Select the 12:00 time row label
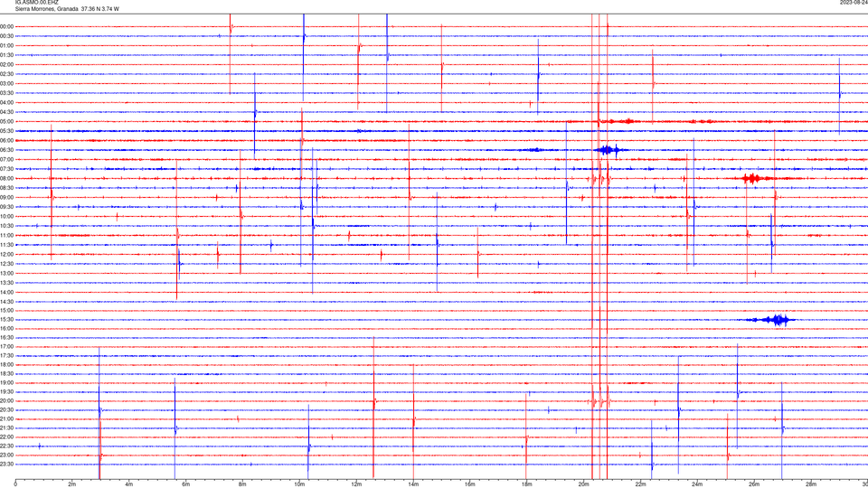 click(x=7, y=254)
